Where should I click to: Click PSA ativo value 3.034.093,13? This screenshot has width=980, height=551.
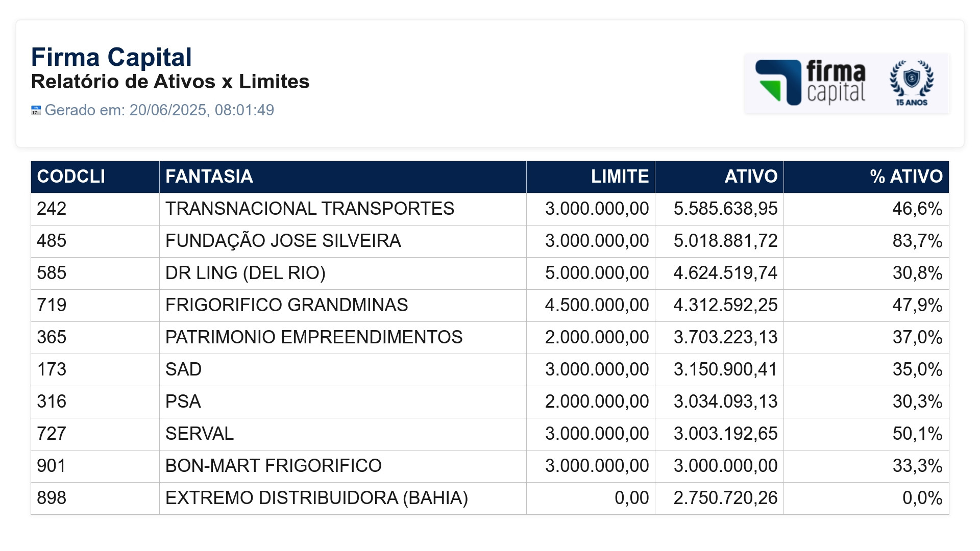725,402
